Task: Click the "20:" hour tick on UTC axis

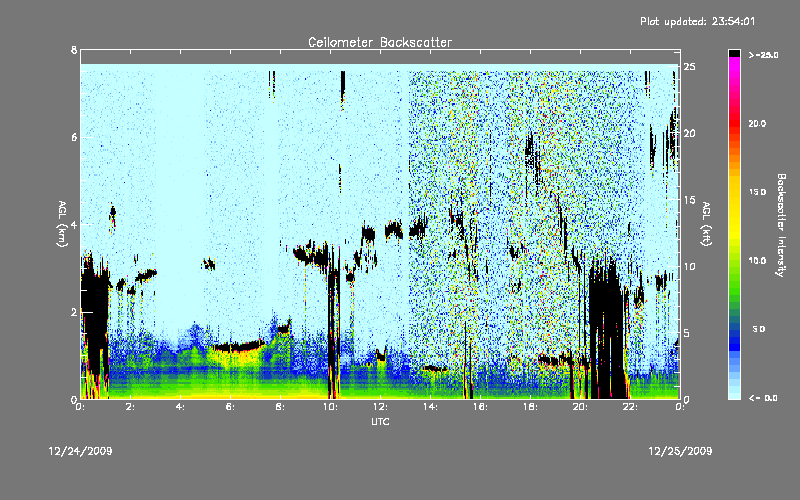Action: (x=580, y=407)
